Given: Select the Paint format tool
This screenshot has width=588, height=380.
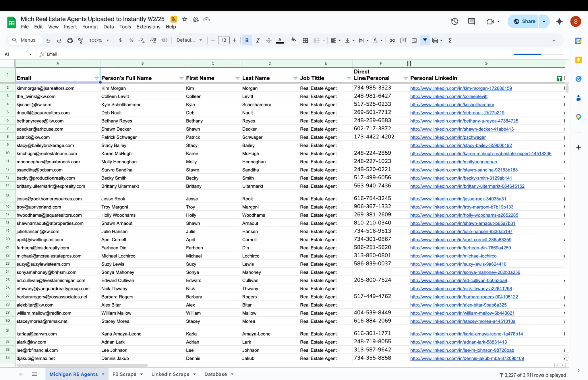Looking at the screenshot, I should point(81,40).
